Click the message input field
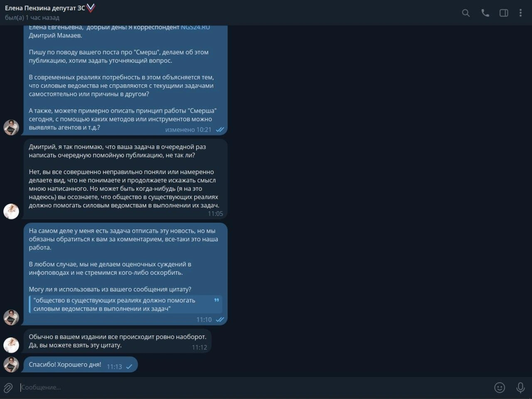 (254, 387)
